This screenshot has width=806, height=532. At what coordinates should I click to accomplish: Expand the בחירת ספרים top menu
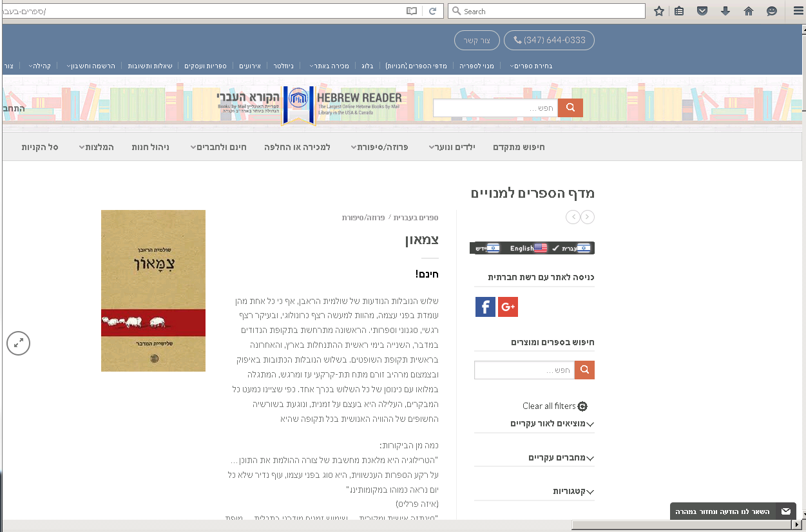(531, 66)
